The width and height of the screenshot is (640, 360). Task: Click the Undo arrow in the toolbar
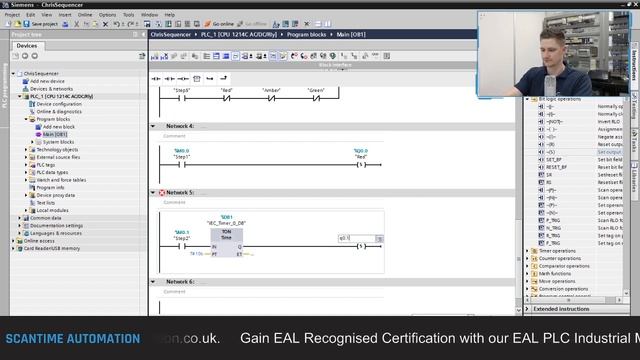[x=117, y=24]
